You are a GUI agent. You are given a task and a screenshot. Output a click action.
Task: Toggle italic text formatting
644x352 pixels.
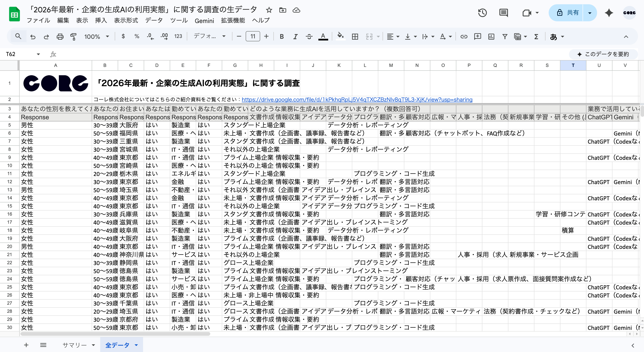(x=295, y=37)
